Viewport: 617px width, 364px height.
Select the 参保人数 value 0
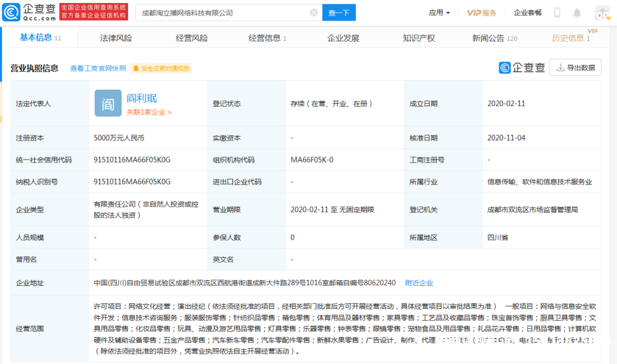click(x=292, y=237)
